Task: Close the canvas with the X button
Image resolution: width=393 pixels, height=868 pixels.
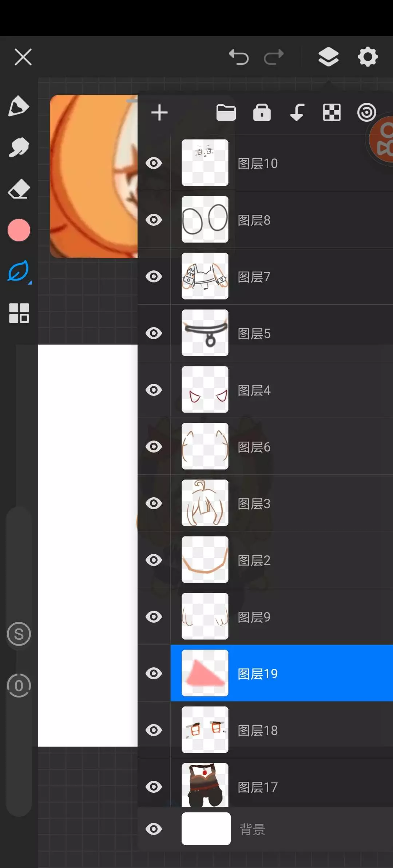Action: coord(23,57)
